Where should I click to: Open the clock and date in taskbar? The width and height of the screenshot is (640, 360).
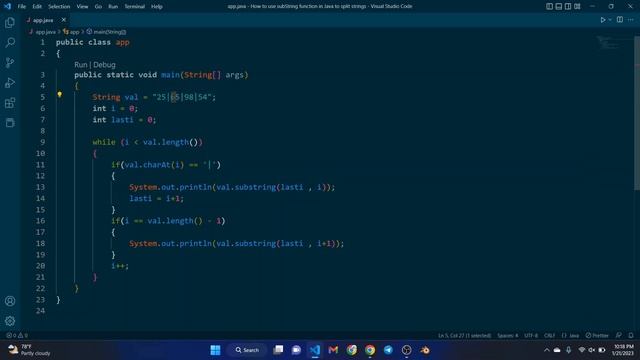[x=622, y=350]
